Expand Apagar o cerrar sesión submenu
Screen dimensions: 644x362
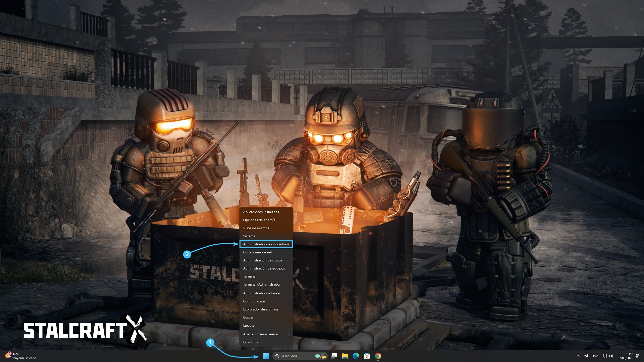(x=266, y=334)
